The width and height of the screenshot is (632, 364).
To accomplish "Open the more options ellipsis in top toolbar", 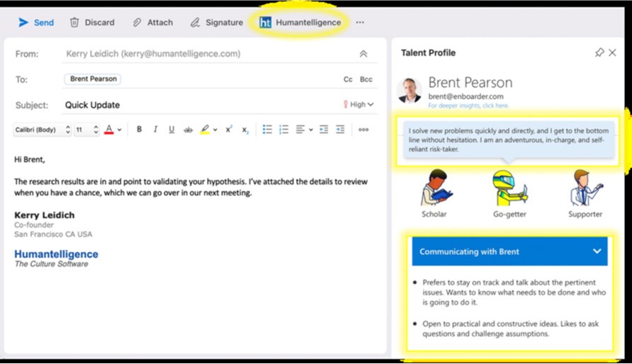I will coord(360,23).
